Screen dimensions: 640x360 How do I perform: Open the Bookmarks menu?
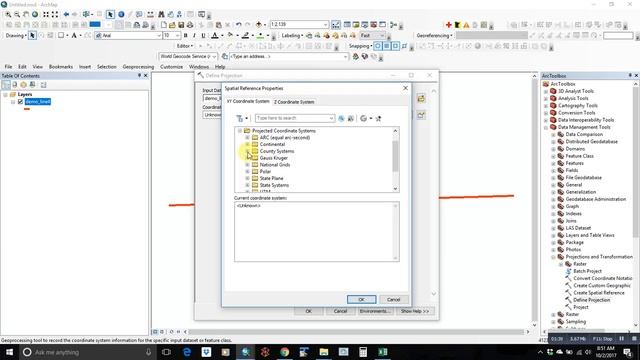[x=61, y=67]
